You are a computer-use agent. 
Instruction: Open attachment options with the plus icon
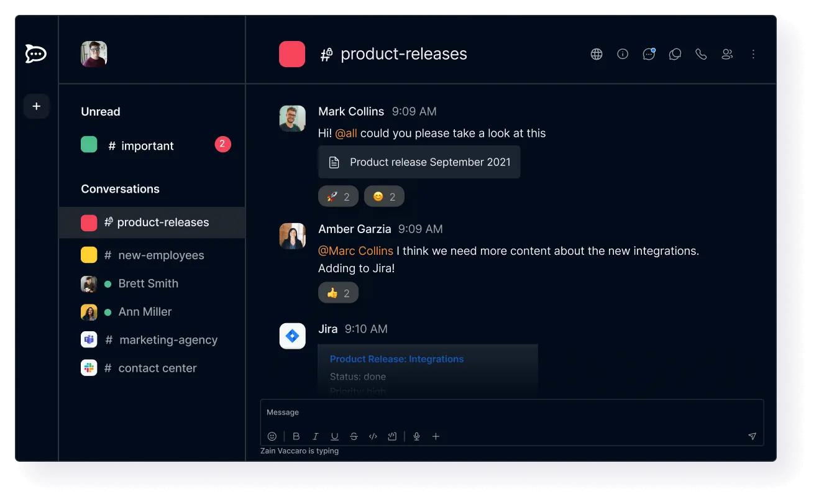click(436, 436)
